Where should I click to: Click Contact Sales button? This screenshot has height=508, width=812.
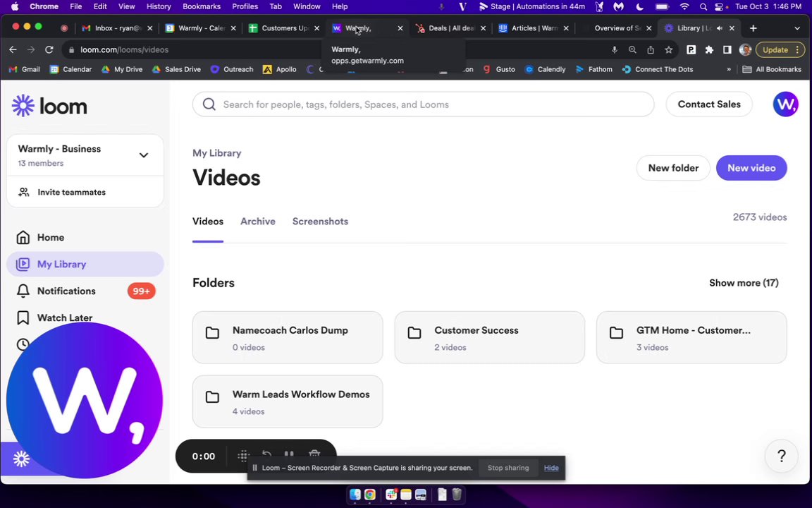point(709,104)
